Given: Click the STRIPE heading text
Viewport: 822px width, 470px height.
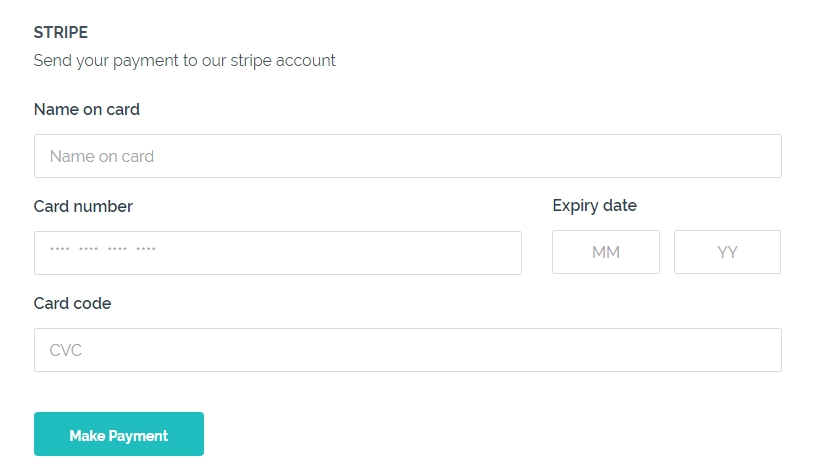Looking at the screenshot, I should point(61,33).
